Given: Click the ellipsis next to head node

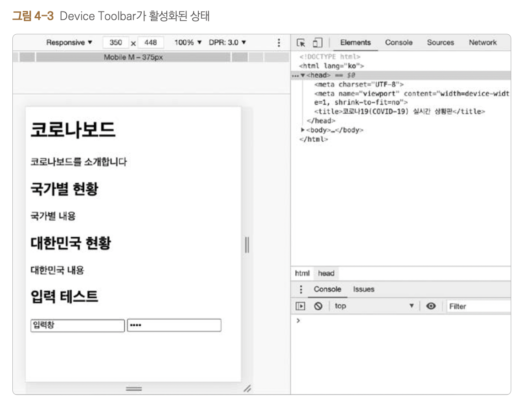Looking at the screenshot, I should pyautogui.click(x=295, y=76).
